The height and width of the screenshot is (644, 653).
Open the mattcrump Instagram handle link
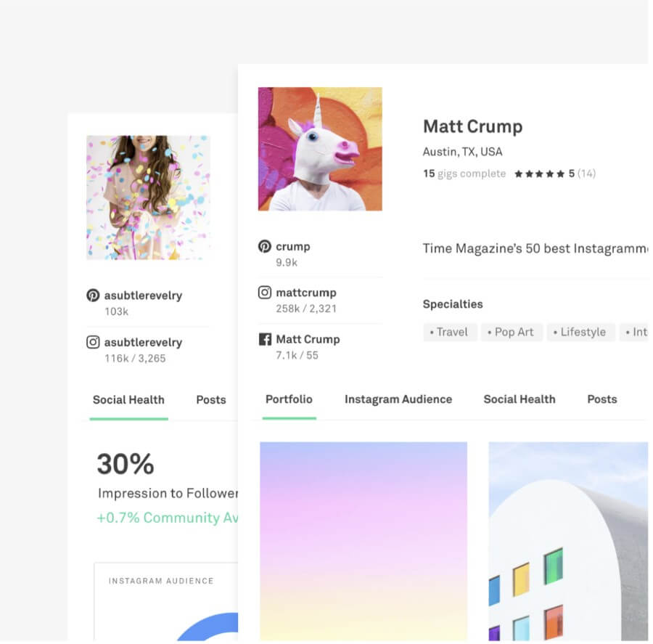(306, 293)
